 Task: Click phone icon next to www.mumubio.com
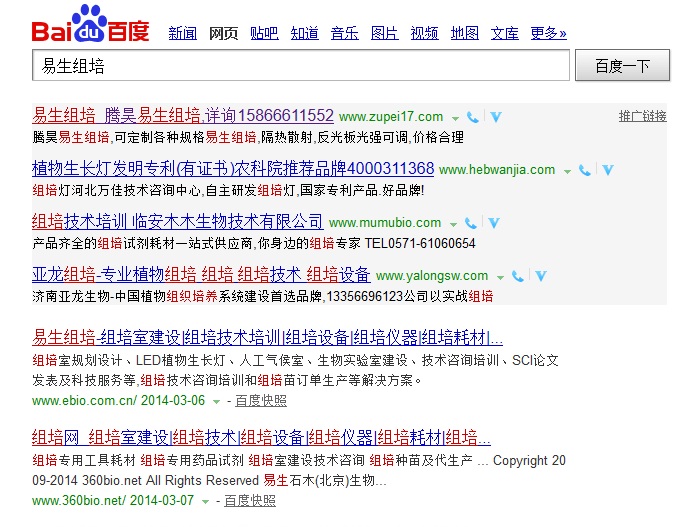(471, 223)
